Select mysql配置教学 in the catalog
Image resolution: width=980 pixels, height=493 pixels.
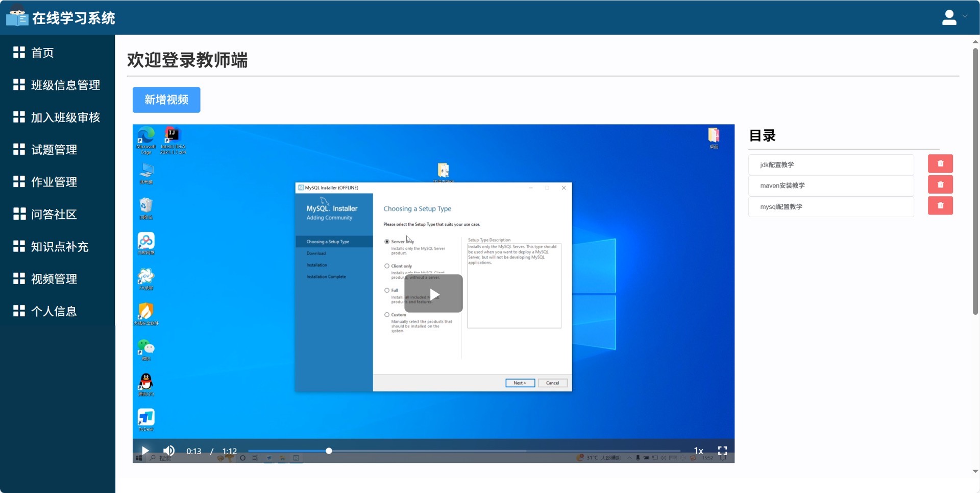click(831, 206)
